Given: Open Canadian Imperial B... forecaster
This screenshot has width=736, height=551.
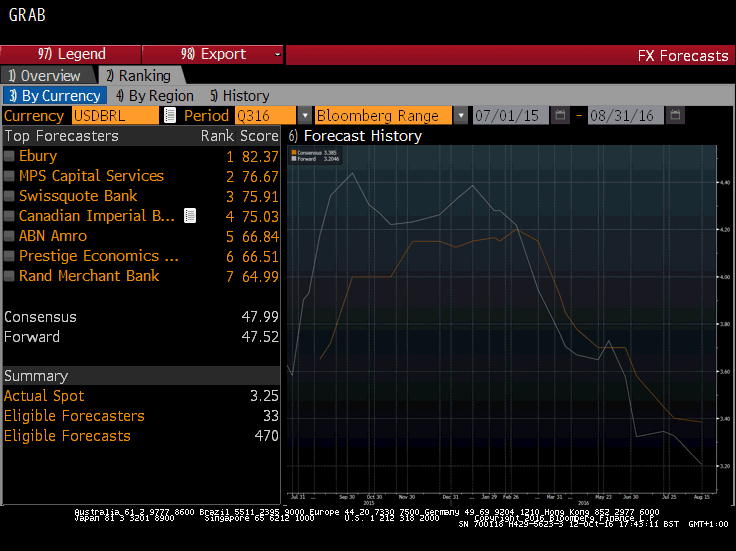Looking at the screenshot, I should point(97,216).
